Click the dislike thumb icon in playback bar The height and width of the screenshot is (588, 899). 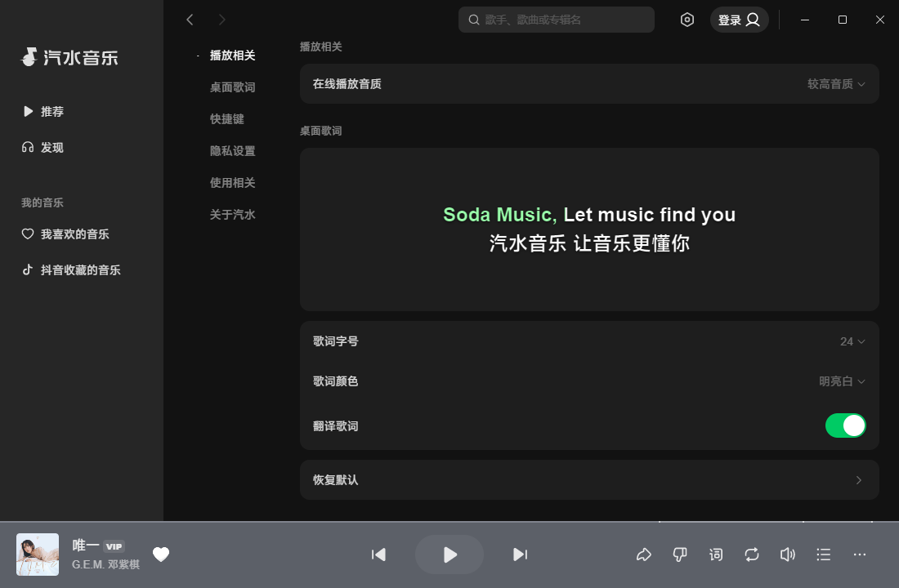tap(680, 555)
